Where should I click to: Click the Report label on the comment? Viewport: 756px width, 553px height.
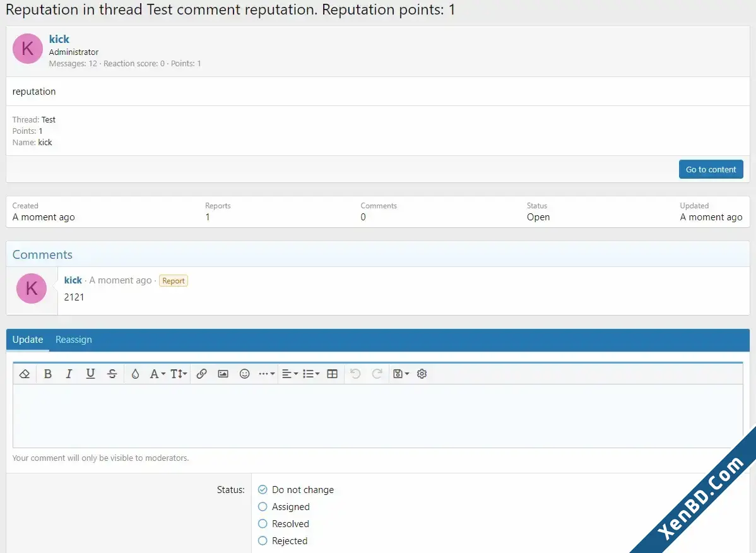(174, 280)
